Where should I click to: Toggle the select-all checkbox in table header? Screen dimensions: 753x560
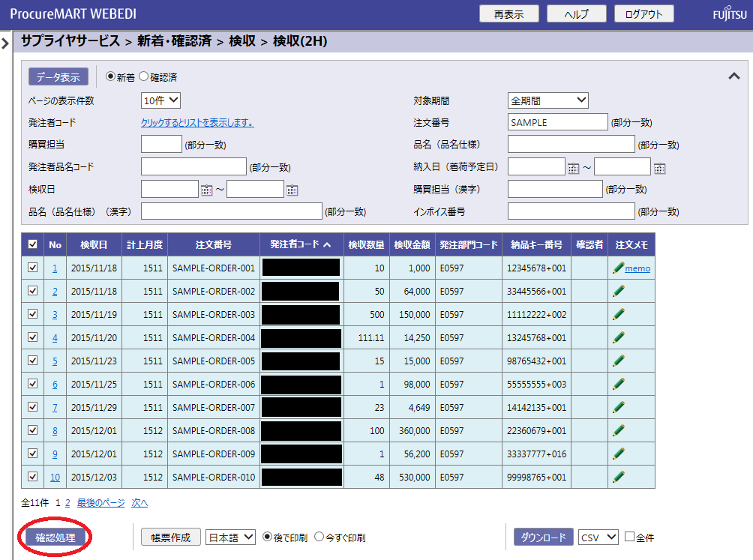33,244
